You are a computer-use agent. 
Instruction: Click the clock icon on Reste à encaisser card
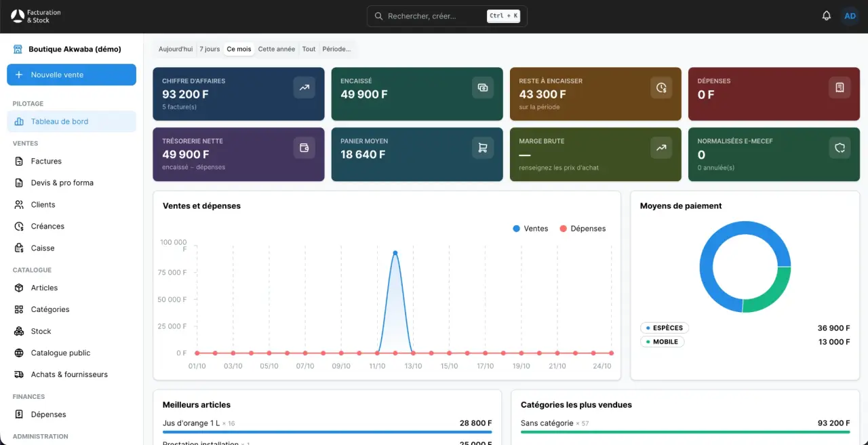pos(661,88)
